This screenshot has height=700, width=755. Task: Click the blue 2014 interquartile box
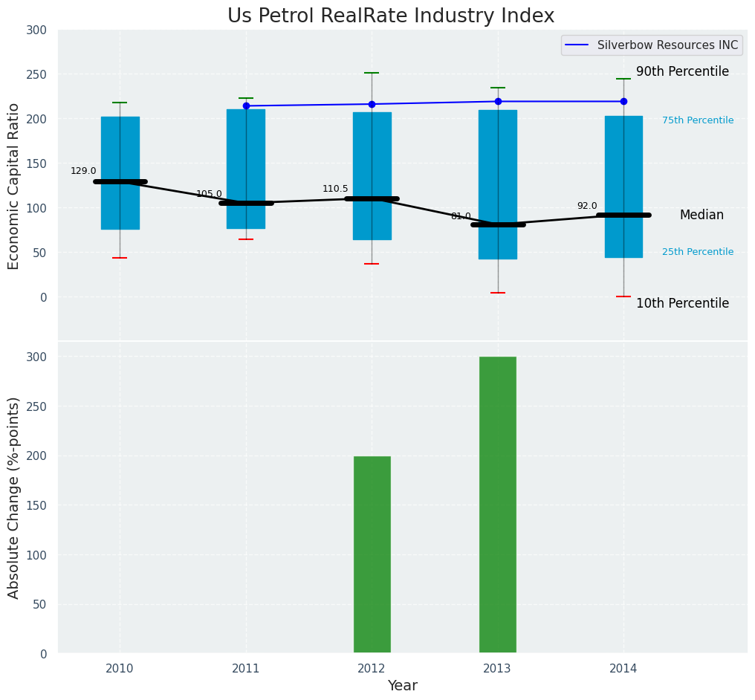pos(623,187)
